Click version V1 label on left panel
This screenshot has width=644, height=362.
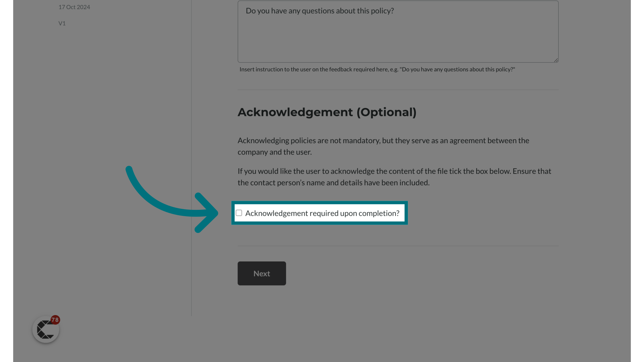[62, 23]
